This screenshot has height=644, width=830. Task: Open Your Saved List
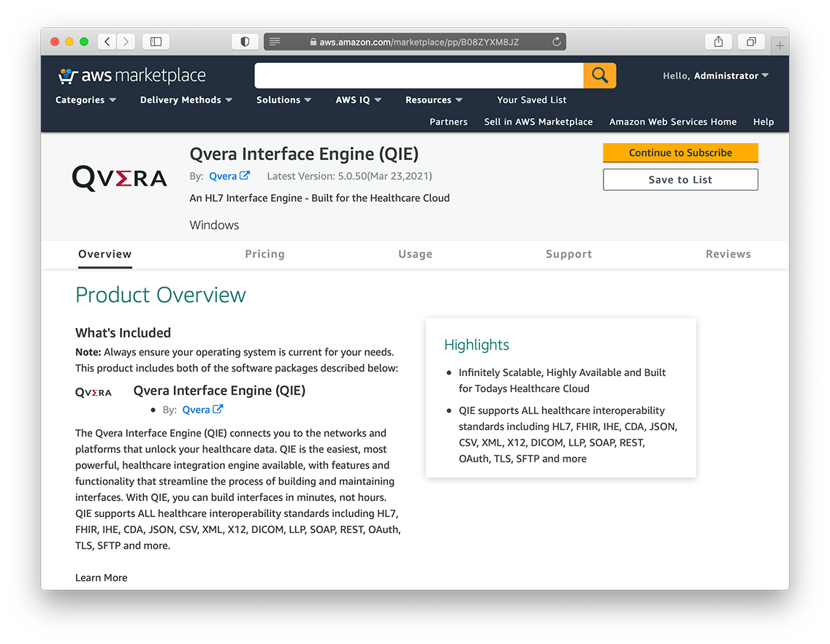click(531, 99)
